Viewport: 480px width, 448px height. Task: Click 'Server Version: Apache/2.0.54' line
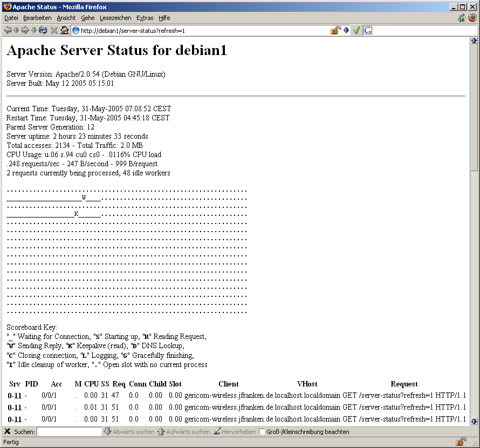tap(86, 74)
